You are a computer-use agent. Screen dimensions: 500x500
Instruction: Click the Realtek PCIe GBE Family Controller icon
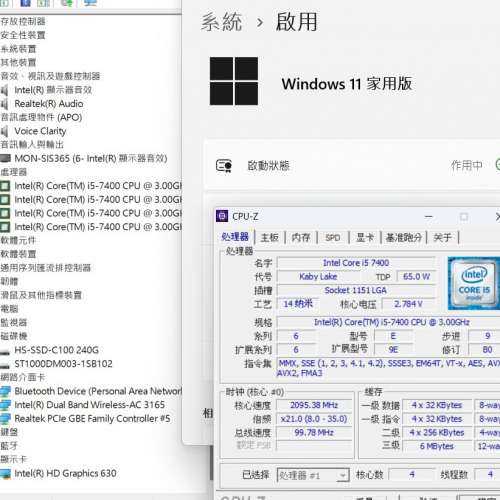5,418
